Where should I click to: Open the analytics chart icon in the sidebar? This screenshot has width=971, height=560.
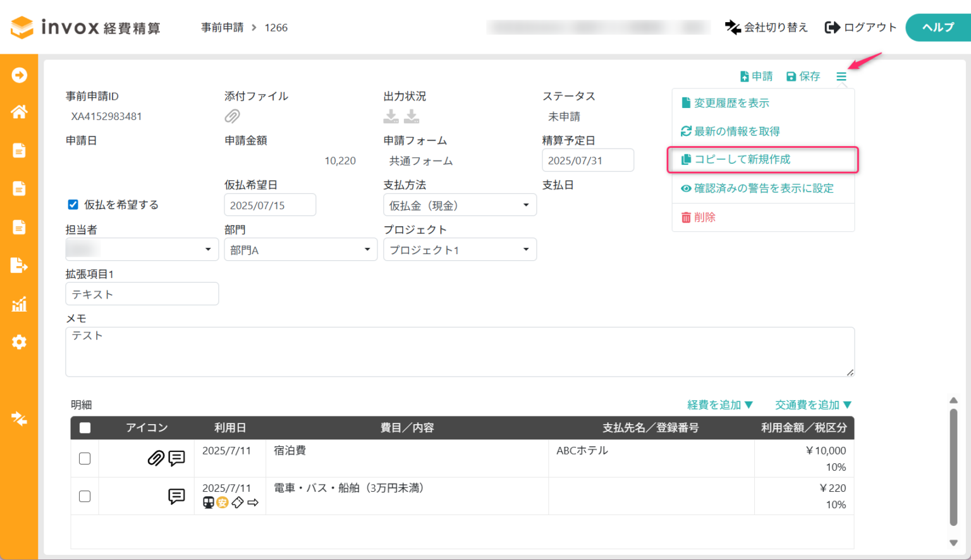point(19,304)
